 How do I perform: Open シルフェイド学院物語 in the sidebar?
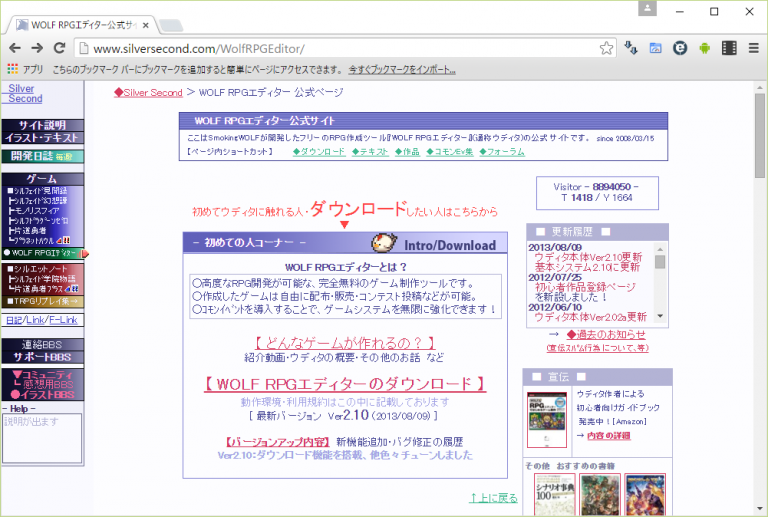[x=41, y=279]
